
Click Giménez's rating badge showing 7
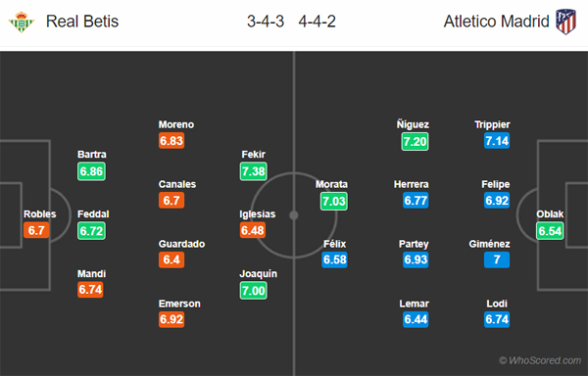click(497, 259)
